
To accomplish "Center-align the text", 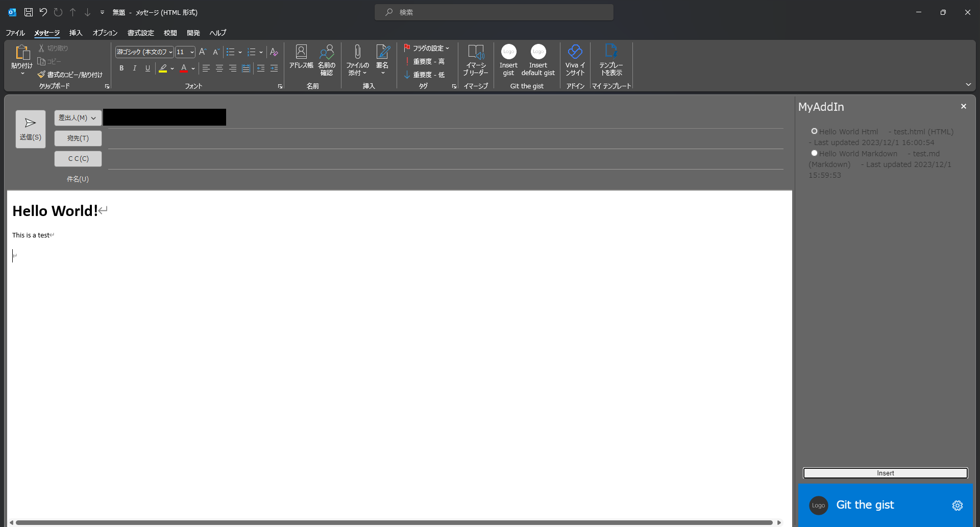I will 219,68.
